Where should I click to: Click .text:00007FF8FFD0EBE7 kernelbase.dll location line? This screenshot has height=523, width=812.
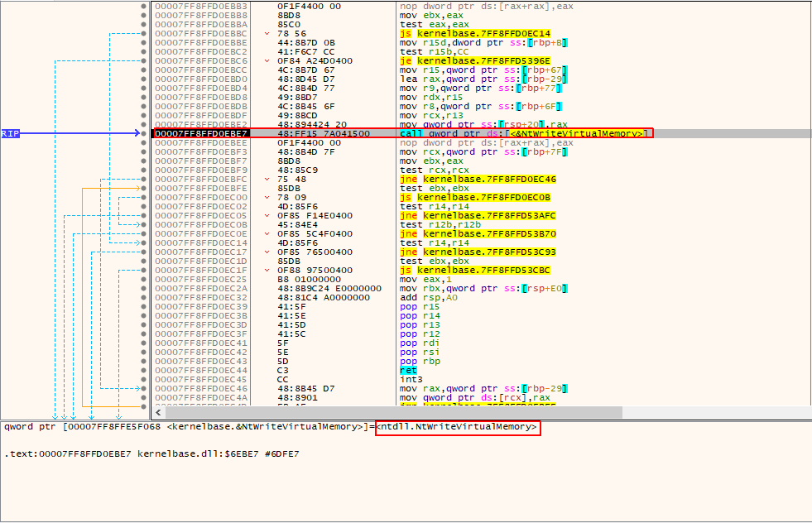(151, 454)
